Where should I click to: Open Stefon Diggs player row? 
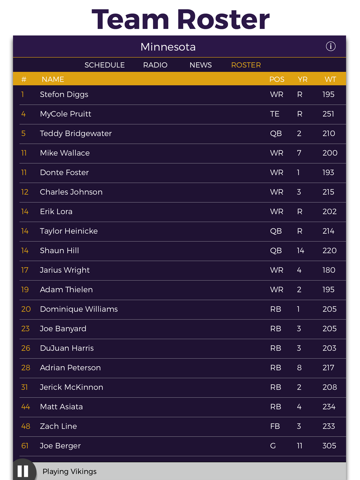180,95
